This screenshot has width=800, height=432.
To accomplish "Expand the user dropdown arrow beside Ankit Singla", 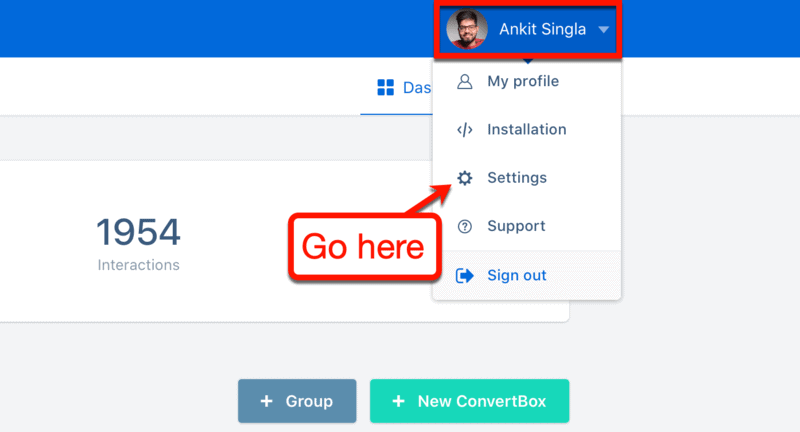I will point(604,30).
